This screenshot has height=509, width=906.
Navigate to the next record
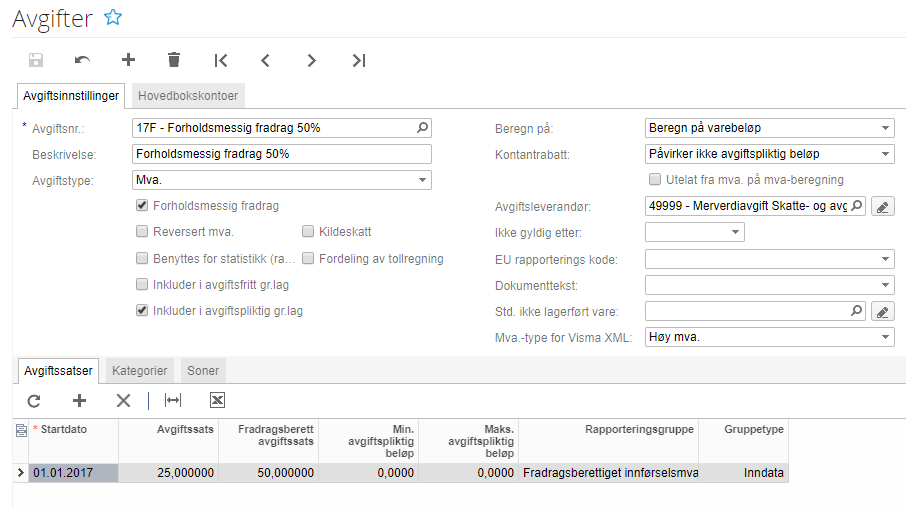click(312, 60)
